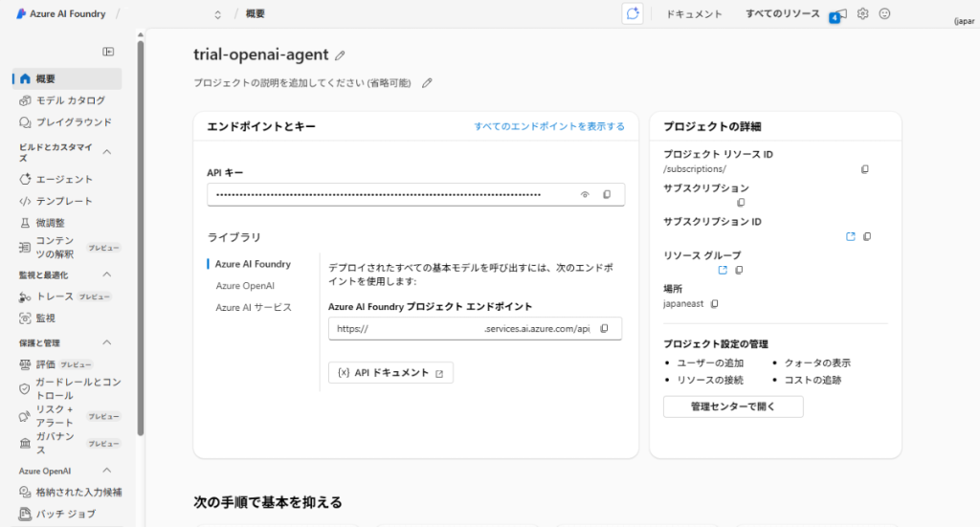The width and height of the screenshot is (980, 527).
Task: Copy the Azure AI Foundry project endpoint
Action: [604, 329]
